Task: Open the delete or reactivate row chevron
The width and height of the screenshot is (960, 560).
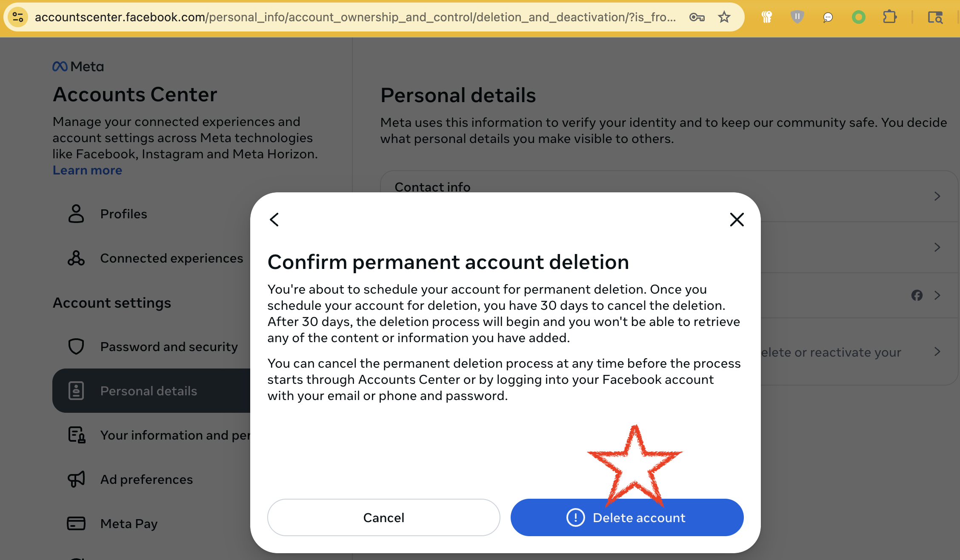Action: click(937, 351)
